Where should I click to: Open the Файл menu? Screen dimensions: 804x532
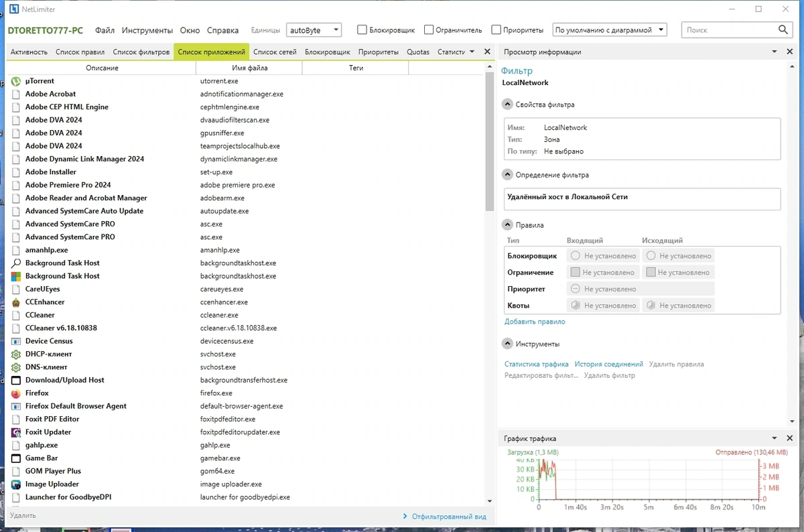tap(105, 30)
